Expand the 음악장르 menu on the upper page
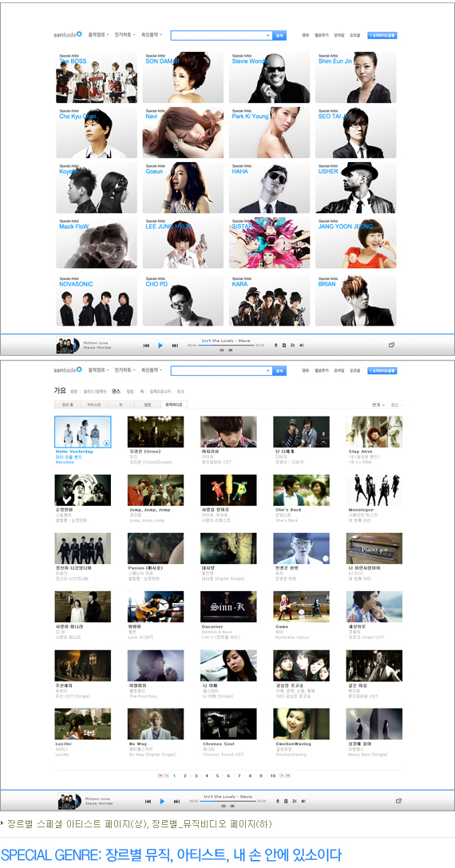 tap(99, 35)
